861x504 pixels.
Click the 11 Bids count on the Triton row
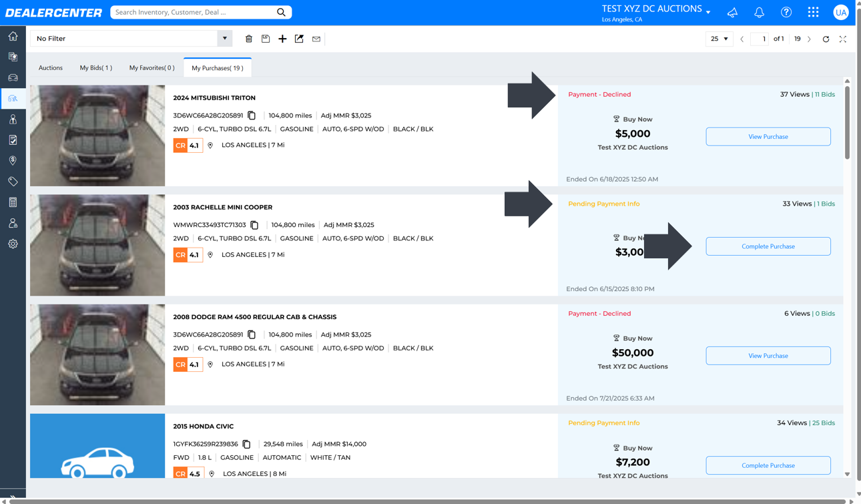coord(825,94)
